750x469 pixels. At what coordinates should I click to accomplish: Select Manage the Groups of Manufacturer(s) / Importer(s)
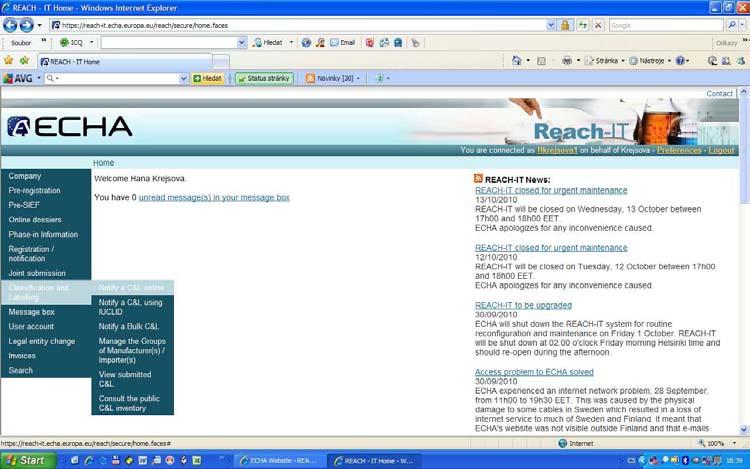[x=132, y=350]
